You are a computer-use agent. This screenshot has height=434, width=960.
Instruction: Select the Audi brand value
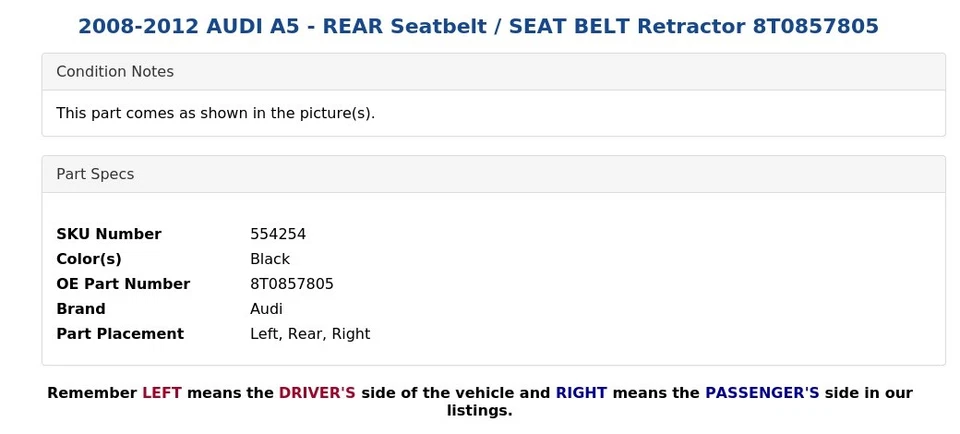(266, 309)
